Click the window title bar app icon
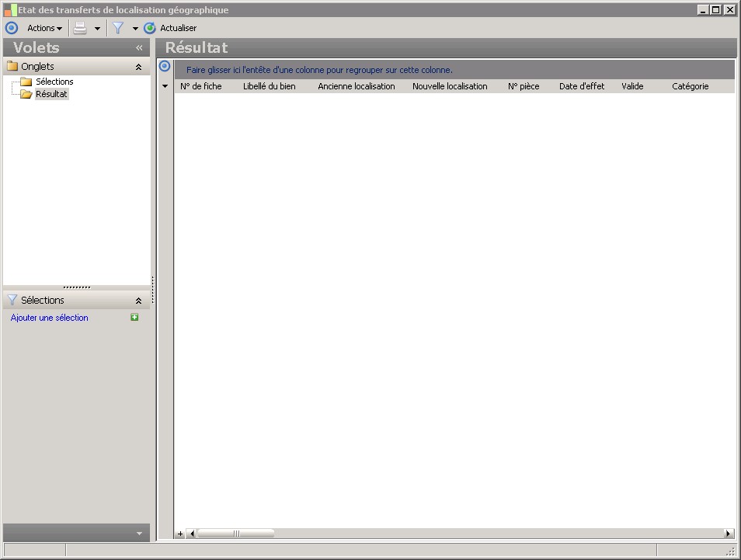This screenshot has width=741, height=560. point(10,10)
